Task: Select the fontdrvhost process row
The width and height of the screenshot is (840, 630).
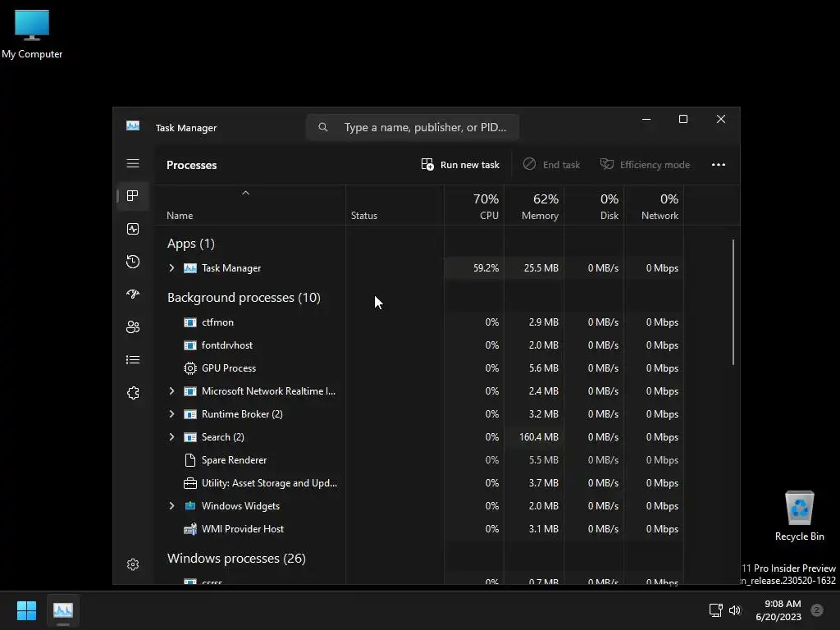Action: [x=419, y=345]
